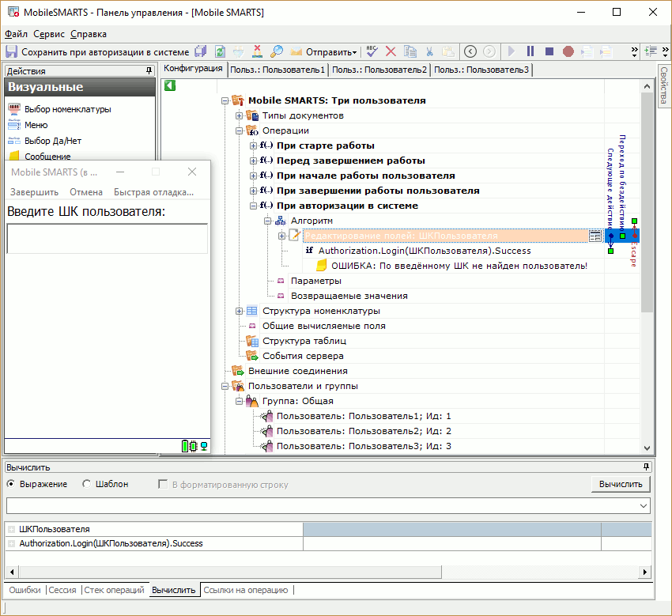Click Быстрая отладка in emulator window

(x=153, y=192)
